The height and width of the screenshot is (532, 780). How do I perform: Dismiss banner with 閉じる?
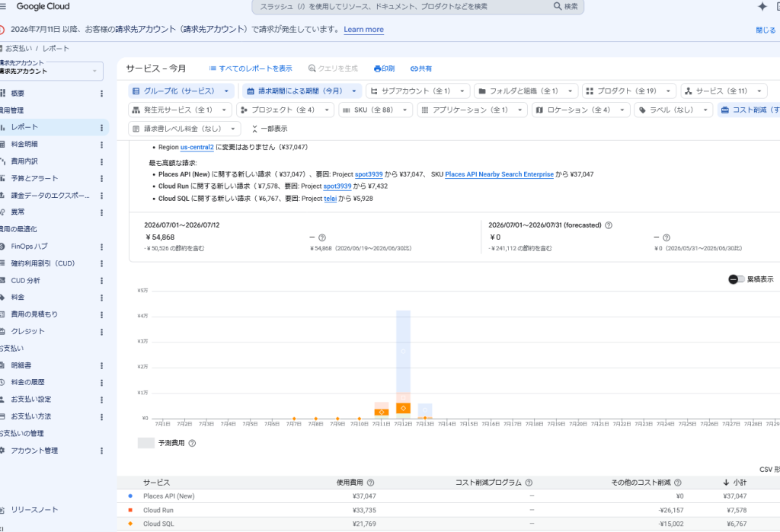coord(766,30)
